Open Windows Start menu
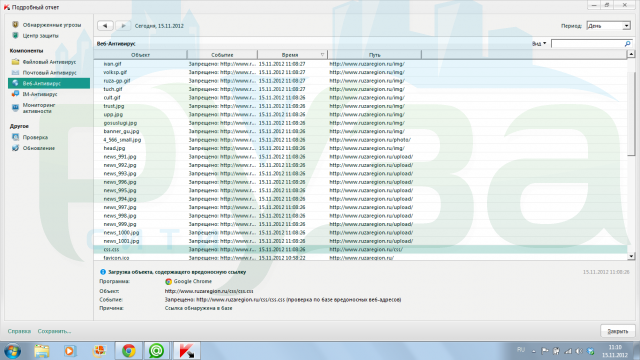640x360 pixels. pyautogui.click(x=12, y=351)
